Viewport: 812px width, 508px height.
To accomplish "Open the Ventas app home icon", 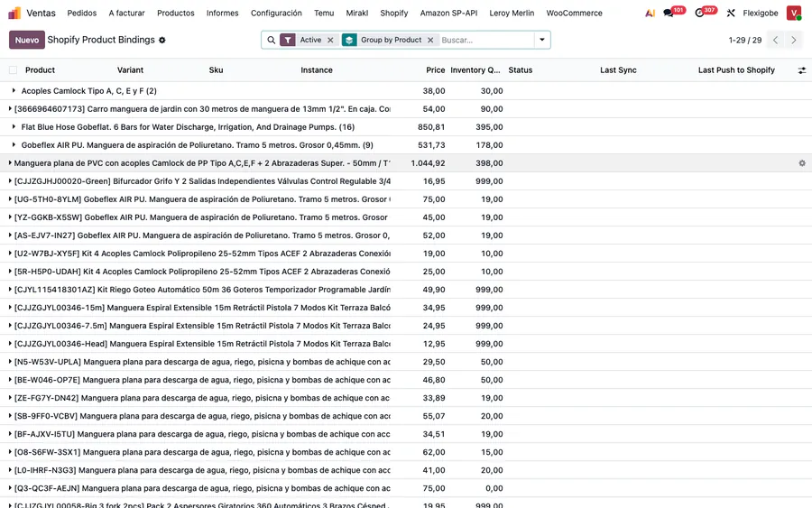I will [14, 13].
